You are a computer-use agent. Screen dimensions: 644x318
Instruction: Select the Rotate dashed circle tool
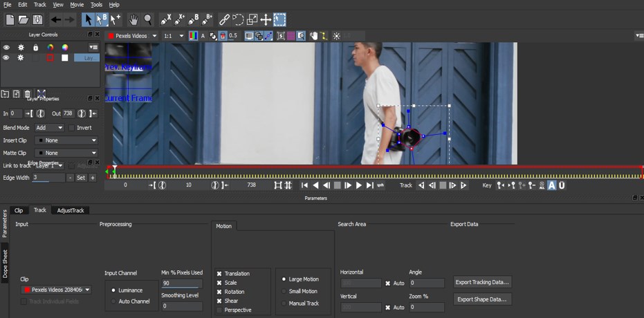(x=238, y=19)
